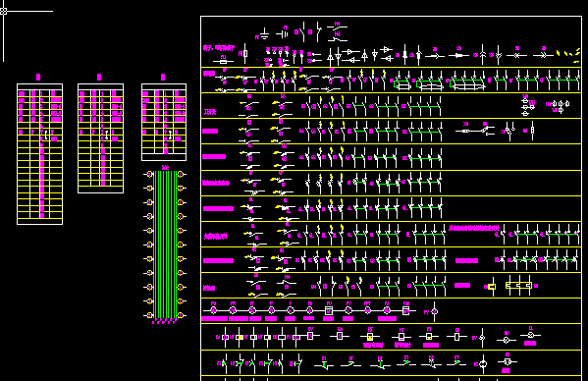Select the capacitor symbol beside the ground symbol

click(282, 34)
